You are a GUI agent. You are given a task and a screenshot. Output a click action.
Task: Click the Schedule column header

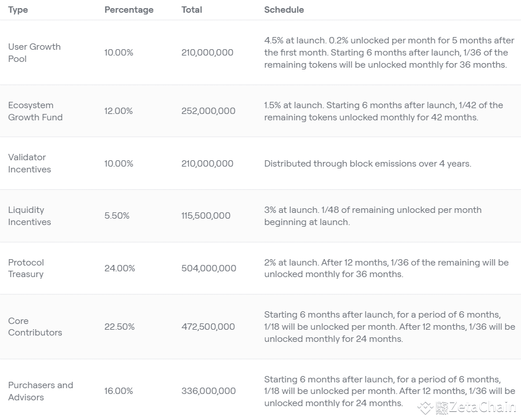click(284, 10)
